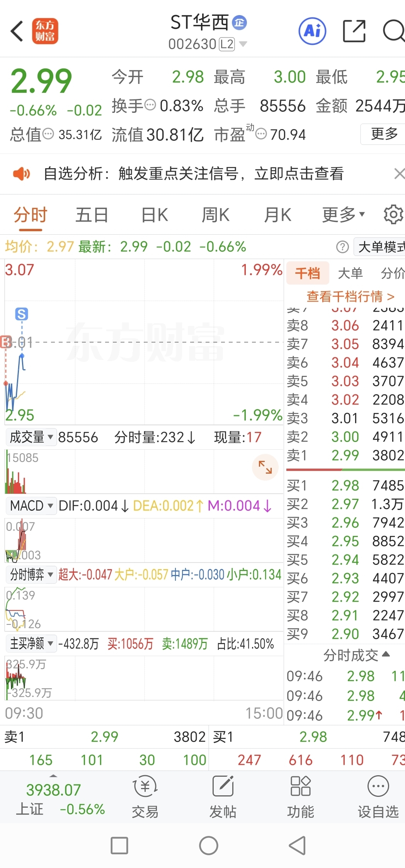Open the 东方财富 logo home icon
This screenshot has height=868, width=405.
coord(45,31)
